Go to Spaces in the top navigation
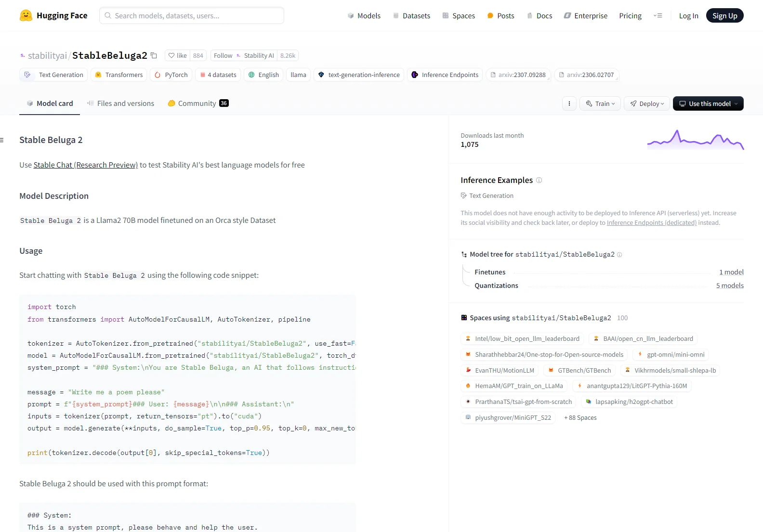The image size is (763, 532). [x=459, y=15]
